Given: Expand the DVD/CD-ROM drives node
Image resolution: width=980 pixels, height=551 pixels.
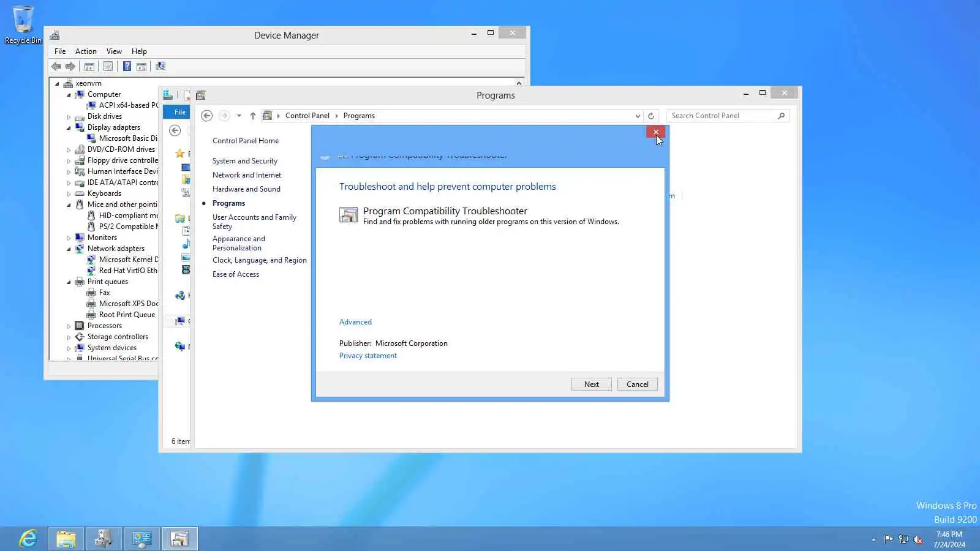Looking at the screenshot, I should pos(69,149).
